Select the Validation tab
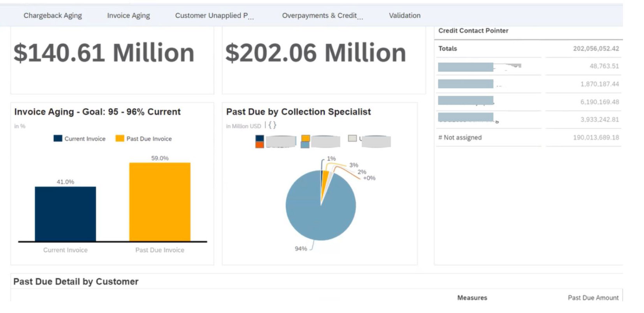The height and width of the screenshot is (313, 644). click(405, 16)
